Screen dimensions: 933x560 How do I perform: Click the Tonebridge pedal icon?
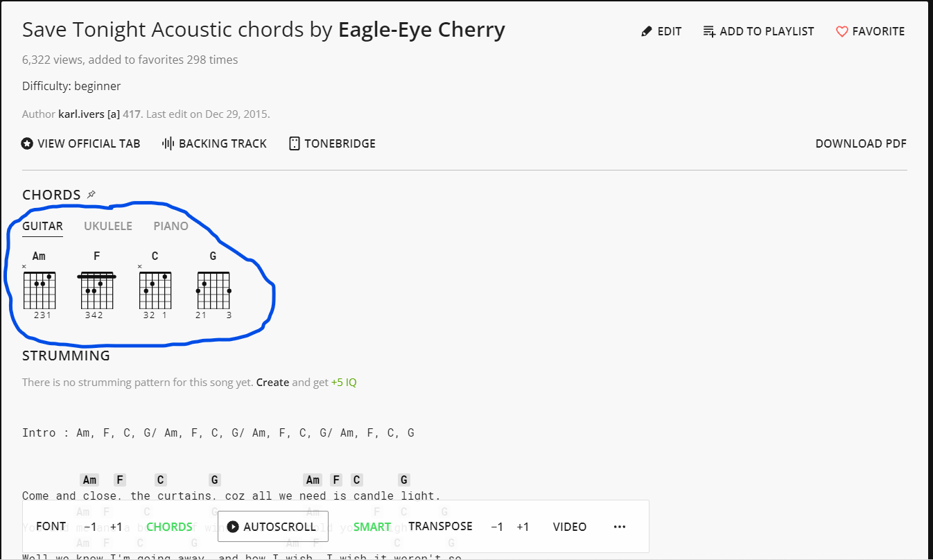point(295,143)
